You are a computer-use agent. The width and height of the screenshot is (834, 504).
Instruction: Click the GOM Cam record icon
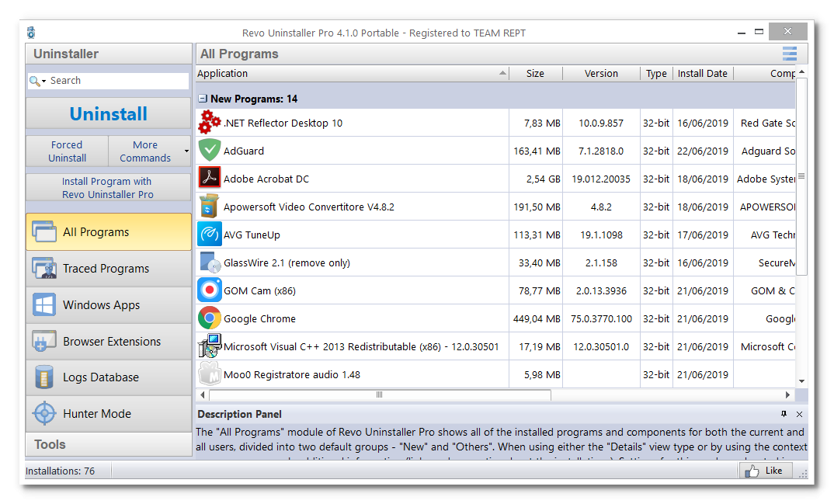(x=209, y=290)
